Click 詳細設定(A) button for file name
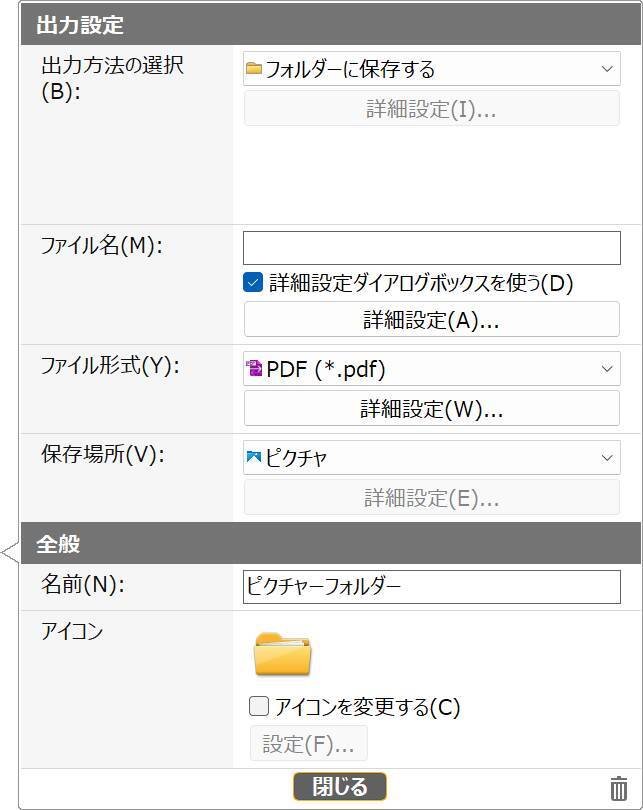Screen dimensions: 643x810 coord(431,320)
